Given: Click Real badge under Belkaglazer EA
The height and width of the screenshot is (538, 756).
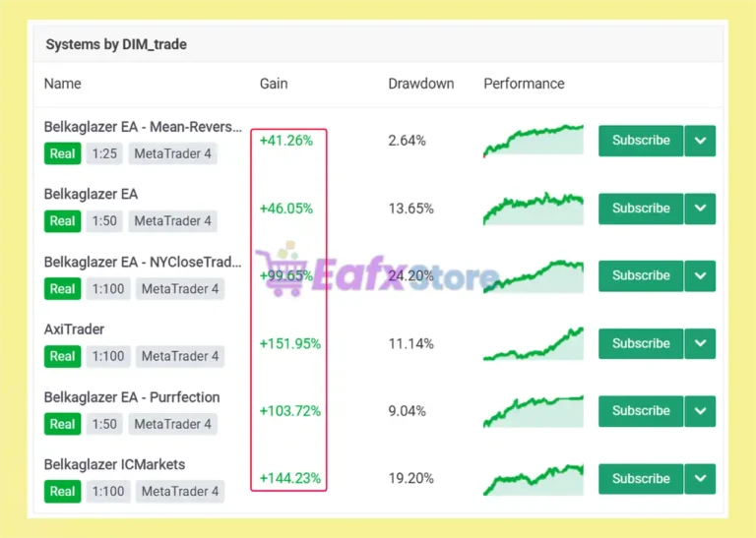Looking at the screenshot, I should (63, 221).
